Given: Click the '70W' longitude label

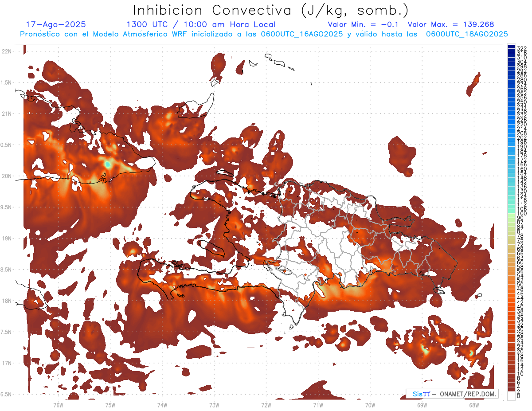Looking at the screenshot, I should 370,404.
